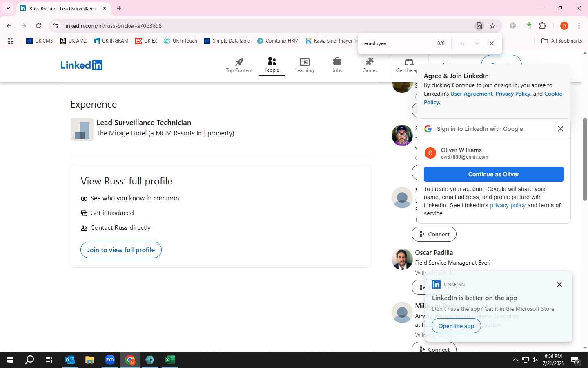Open Windows taskbar search
588x368 pixels.
[29, 360]
